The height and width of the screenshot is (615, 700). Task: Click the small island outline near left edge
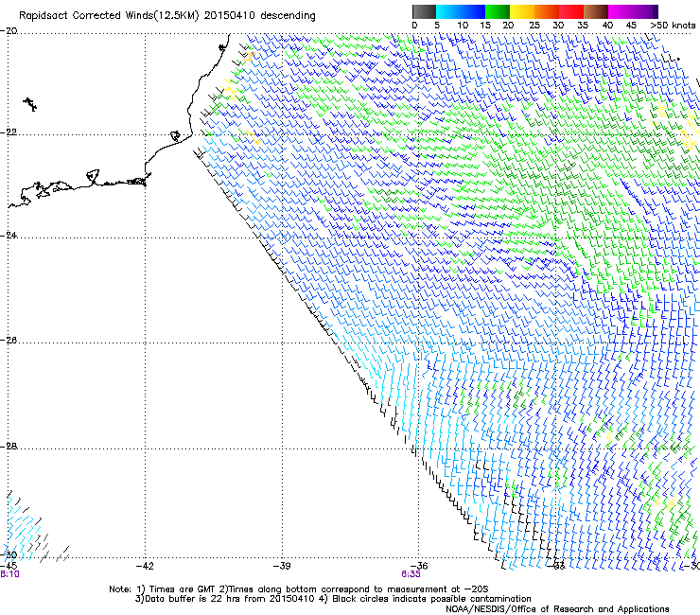pyautogui.click(x=30, y=104)
